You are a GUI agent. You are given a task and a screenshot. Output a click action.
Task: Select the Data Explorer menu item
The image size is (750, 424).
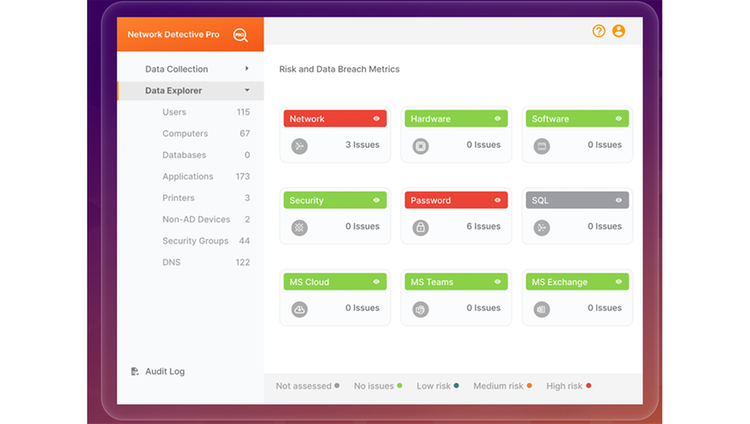click(190, 90)
